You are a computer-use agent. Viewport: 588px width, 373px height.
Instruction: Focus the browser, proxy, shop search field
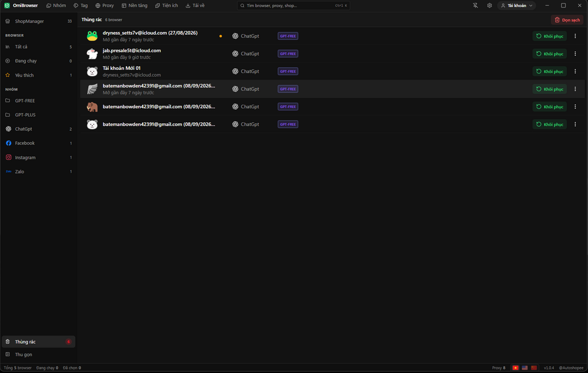pos(293,6)
